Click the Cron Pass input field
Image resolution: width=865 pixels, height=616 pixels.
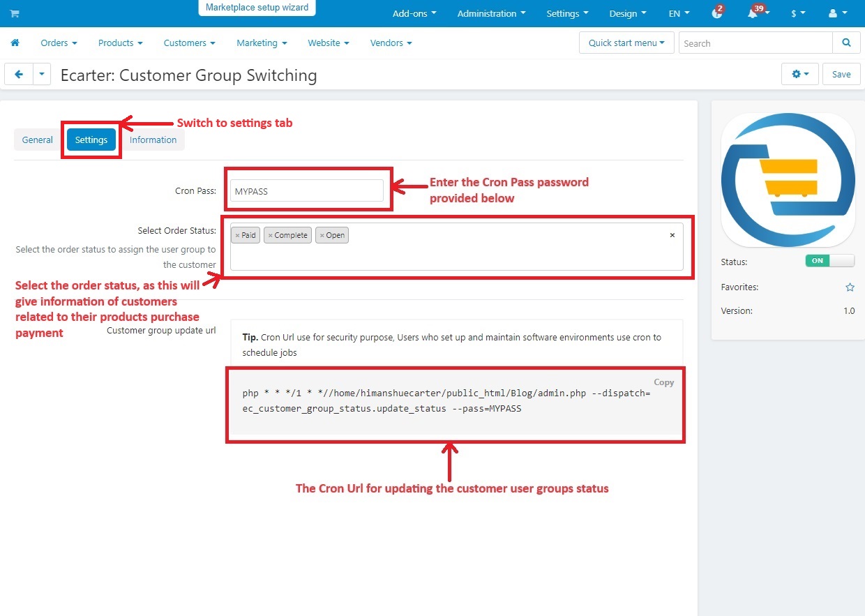point(306,191)
